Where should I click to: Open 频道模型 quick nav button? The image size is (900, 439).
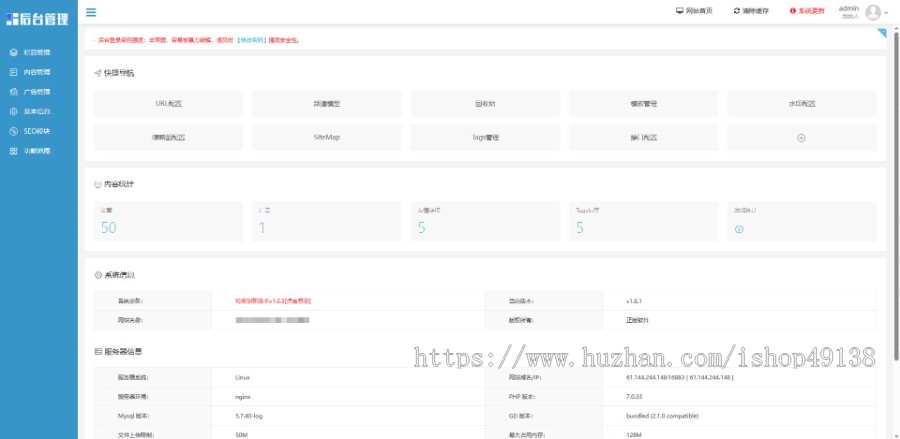(327, 104)
